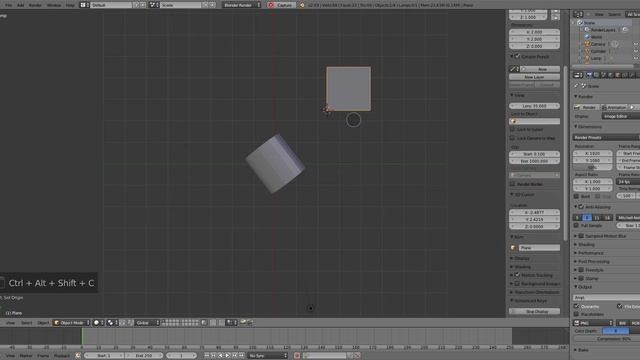Toggle the Anti-Aliasing checkbox
The height and width of the screenshot is (360, 640).
pyautogui.click(x=581, y=207)
